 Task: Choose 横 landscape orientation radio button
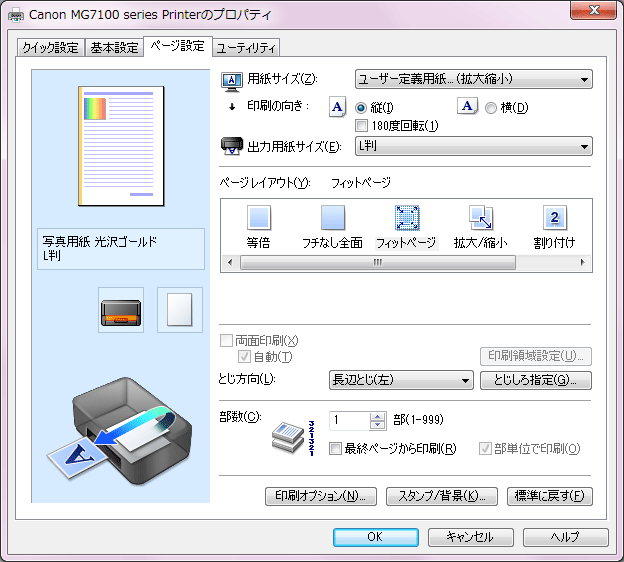coord(491,107)
